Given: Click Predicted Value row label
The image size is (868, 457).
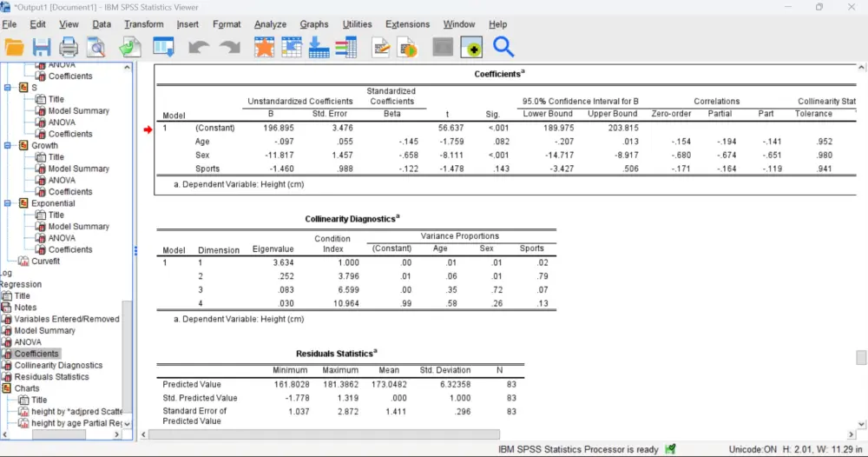Looking at the screenshot, I should (x=192, y=384).
